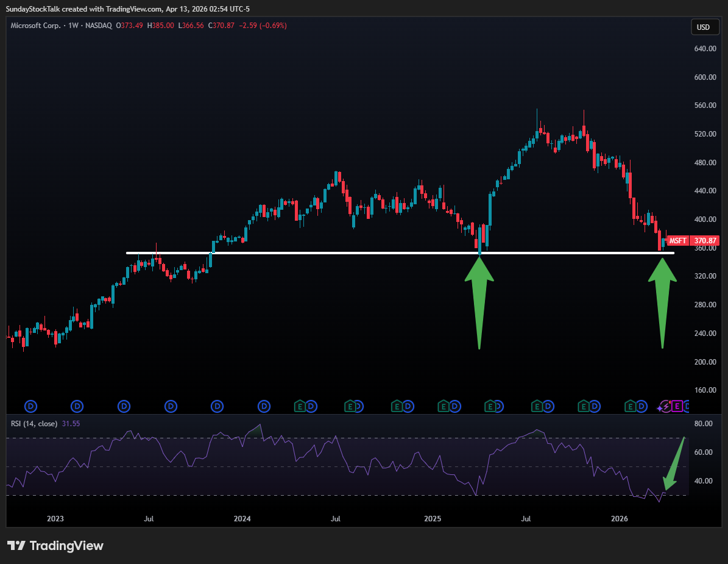Click the TradingView logo at the bottom
The image size is (728, 564).
tap(55, 546)
